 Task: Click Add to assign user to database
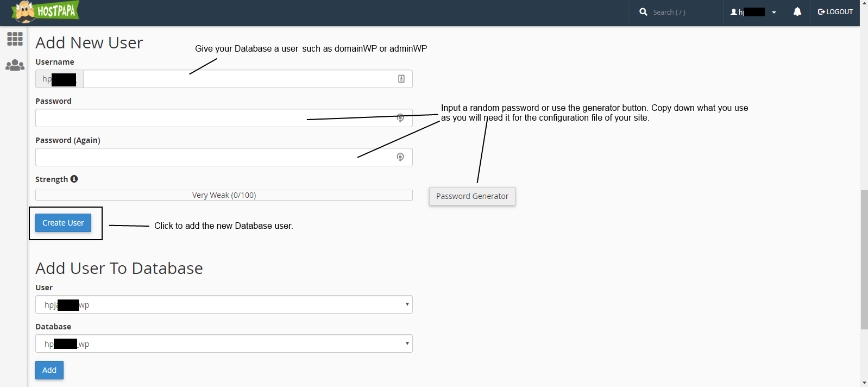pyautogui.click(x=49, y=370)
